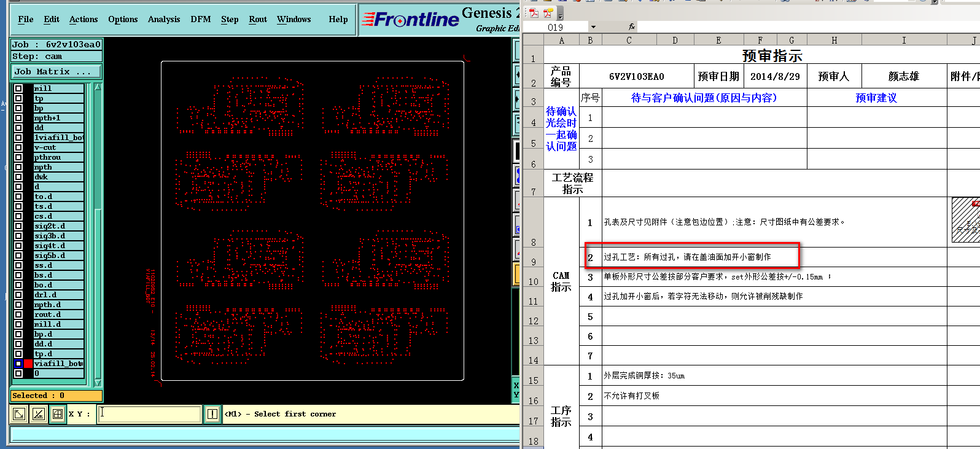Open the Help menu
The image size is (980, 449).
coord(338,20)
